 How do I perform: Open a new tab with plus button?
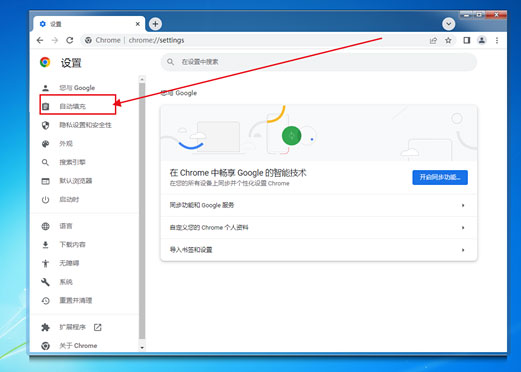pyautogui.click(x=155, y=24)
